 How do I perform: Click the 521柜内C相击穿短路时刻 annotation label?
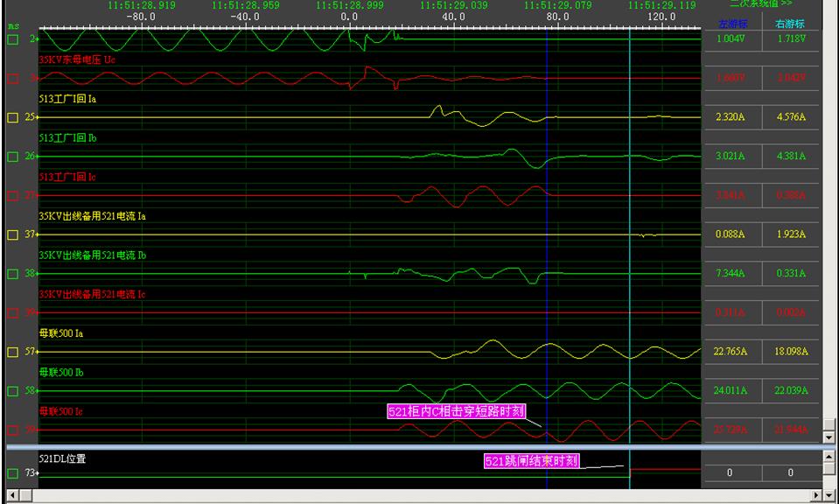(456, 411)
